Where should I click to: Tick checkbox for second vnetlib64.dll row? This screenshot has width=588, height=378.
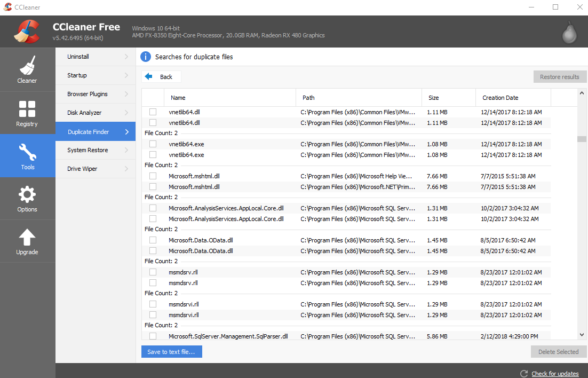tap(153, 122)
